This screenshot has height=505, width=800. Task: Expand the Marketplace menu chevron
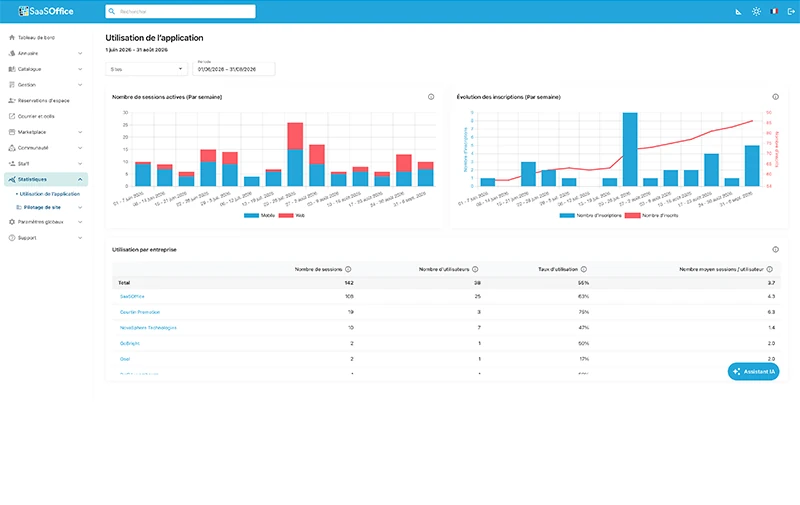coord(80,132)
